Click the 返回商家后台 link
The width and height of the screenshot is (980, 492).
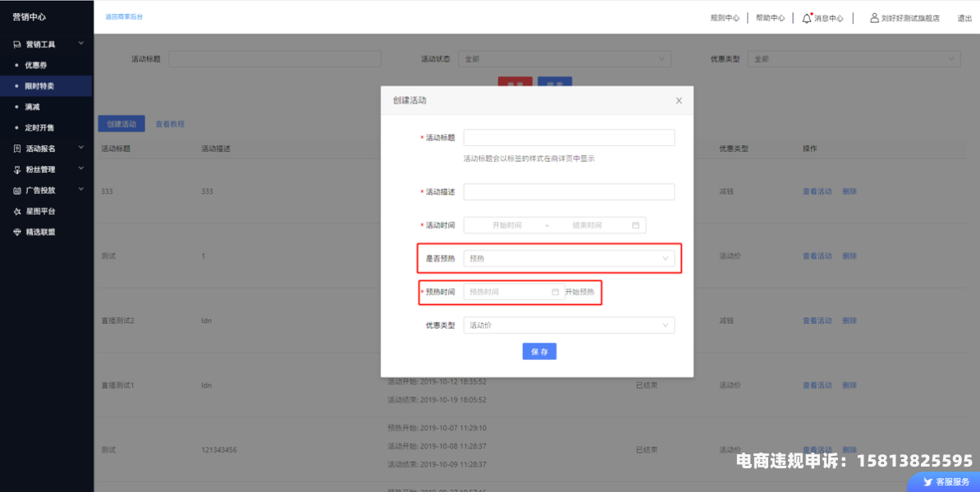(123, 17)
